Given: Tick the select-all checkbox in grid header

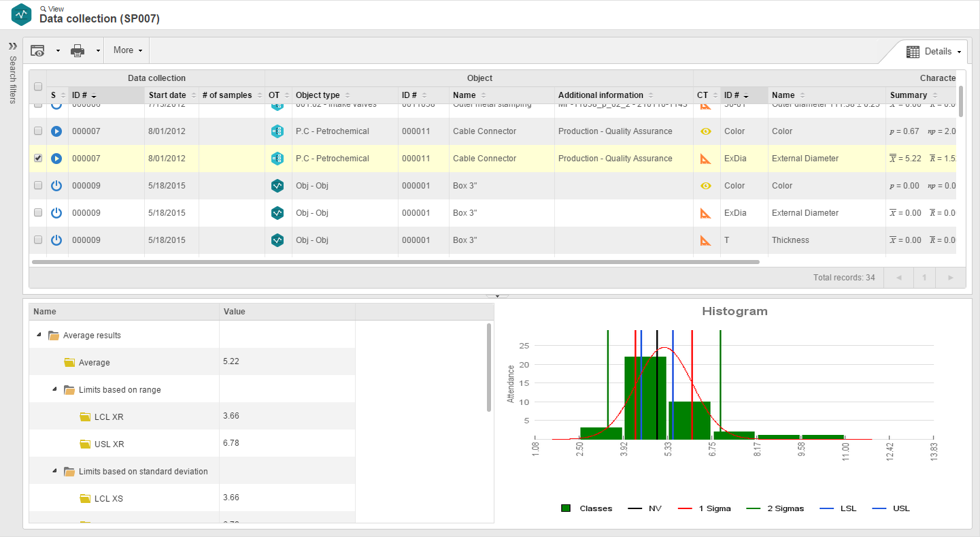Looking at the screenshot, I should pos(38,86).
